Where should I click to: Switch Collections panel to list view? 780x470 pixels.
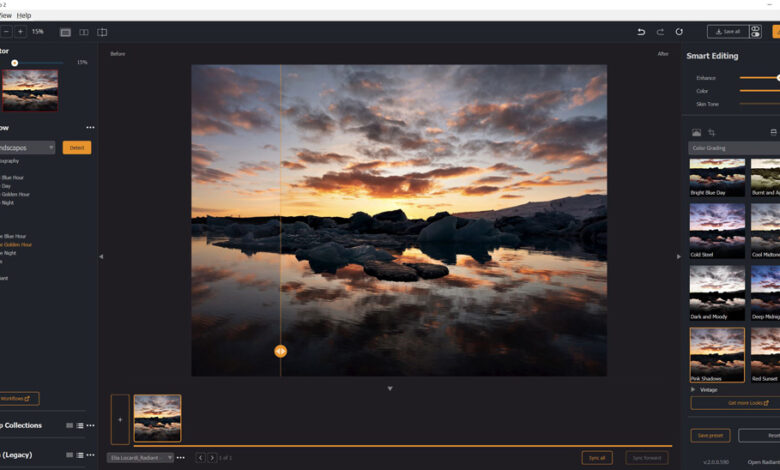click(80, 425)
